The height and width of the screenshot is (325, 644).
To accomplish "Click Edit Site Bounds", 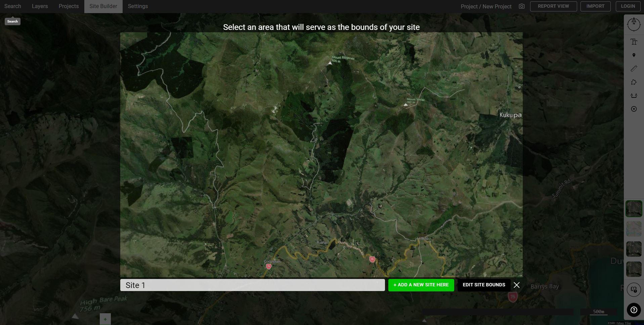I will click(x=484, y=285).
